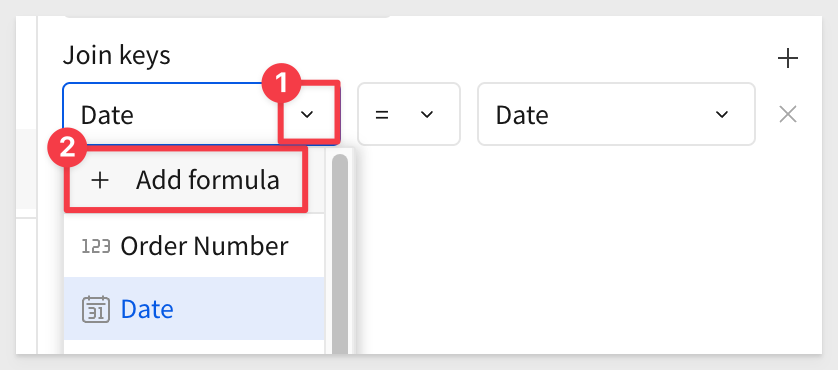Toggle the left Date dropdown chevron
Viewport: 838px width, 370px height.
pos(307,114)
